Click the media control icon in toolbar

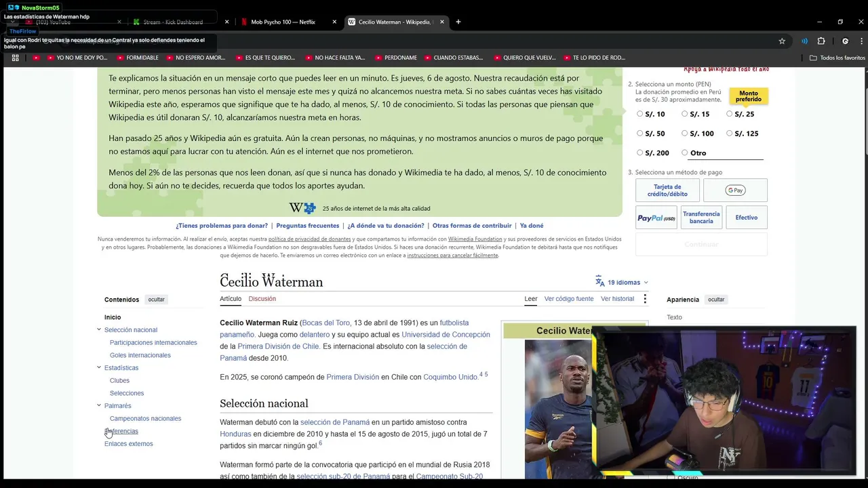pyautogui.click(x=804, y=41)
